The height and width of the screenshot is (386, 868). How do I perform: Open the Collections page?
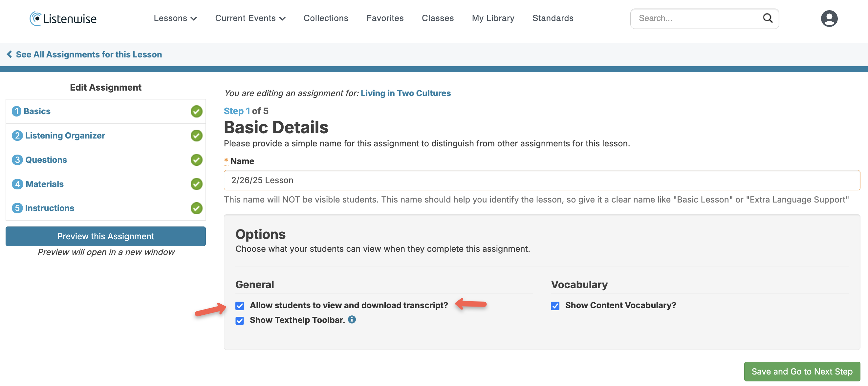[x=326, y=18]
